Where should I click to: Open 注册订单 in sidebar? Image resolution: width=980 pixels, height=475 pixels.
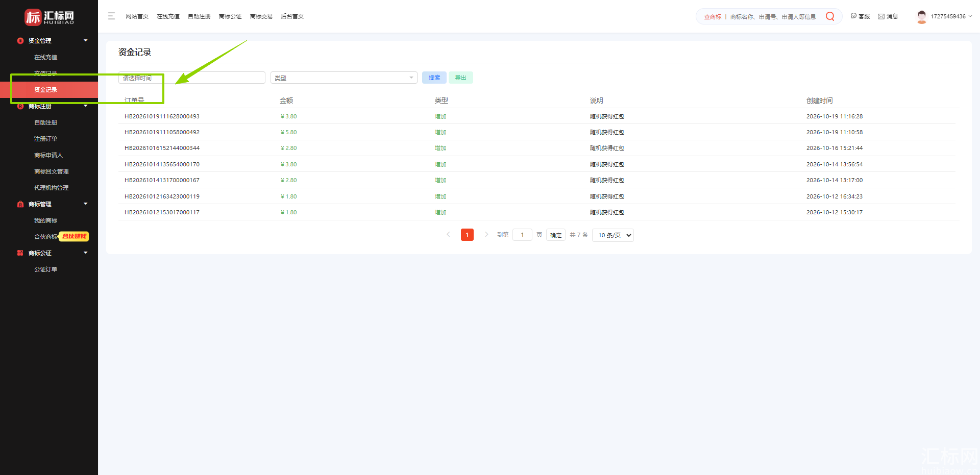click(46, 139)
